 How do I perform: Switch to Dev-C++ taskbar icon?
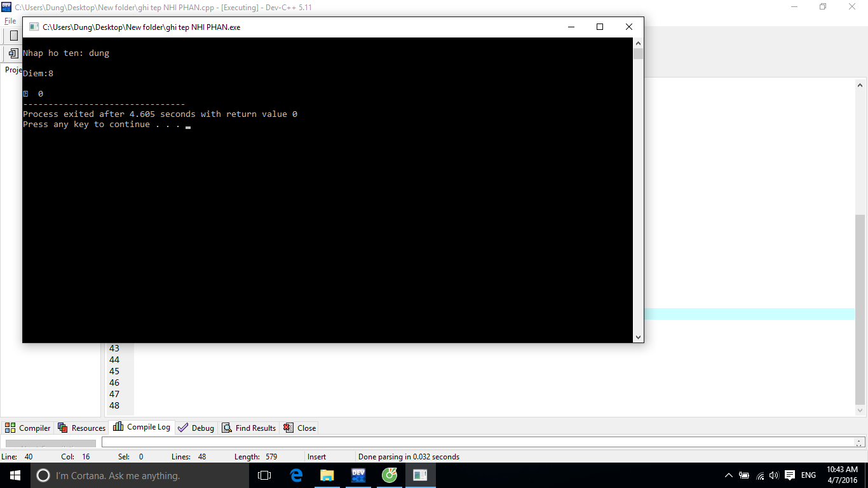pyautogui.click(x=358, y=475)
